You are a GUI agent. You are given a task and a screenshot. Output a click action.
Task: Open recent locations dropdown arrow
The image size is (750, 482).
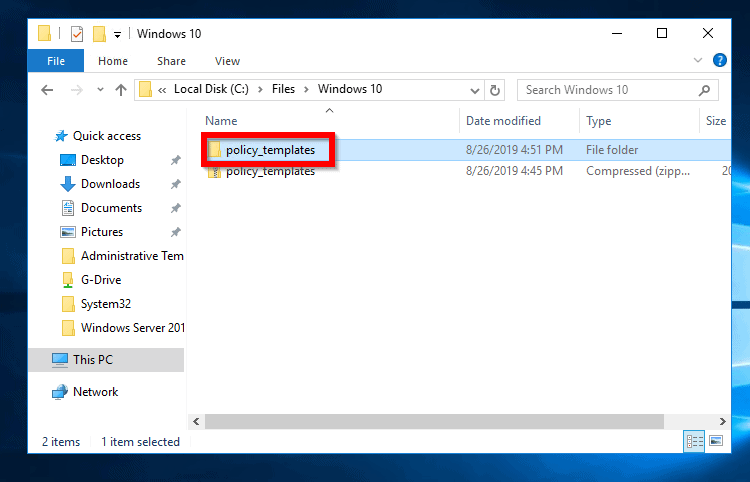[x=98, y=90]
